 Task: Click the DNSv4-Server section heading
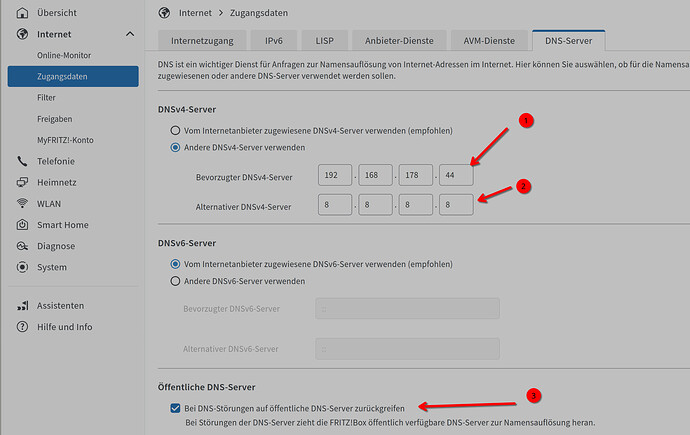[187, 109]
